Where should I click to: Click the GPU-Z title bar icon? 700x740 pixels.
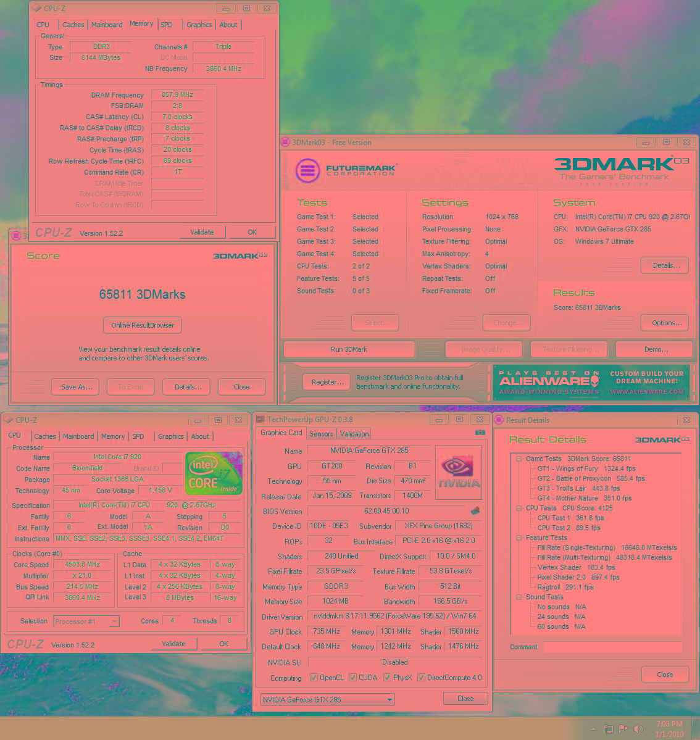click(x=260, y=419)
